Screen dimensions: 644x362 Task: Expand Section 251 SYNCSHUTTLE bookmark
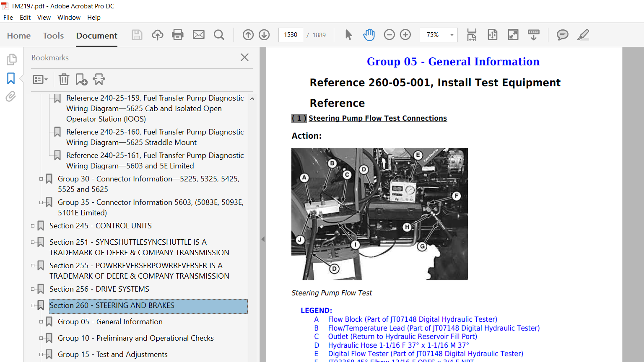click(33, 242)
